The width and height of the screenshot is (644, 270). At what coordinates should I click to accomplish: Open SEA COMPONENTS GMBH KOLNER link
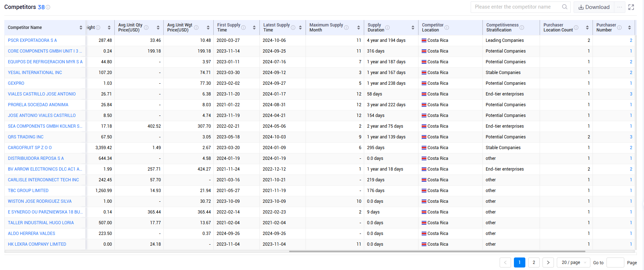coord(45,126)
